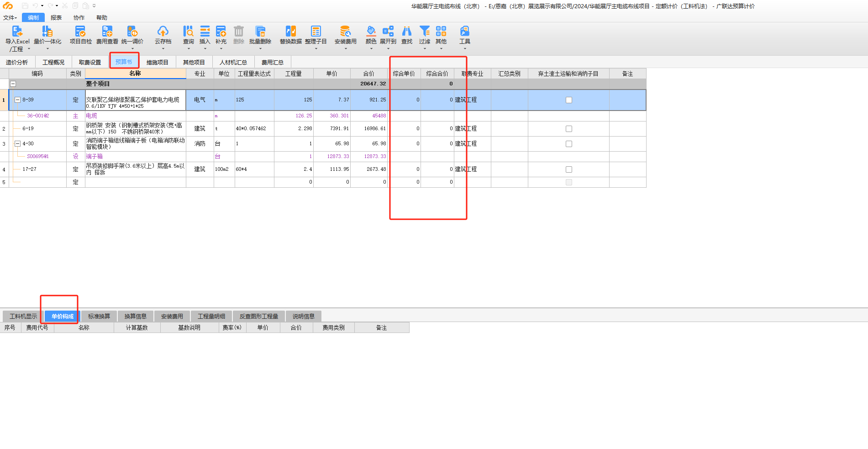Open the 说明信息 bottom tab
This screenshot has height=449, width=868.
point(304,317)
